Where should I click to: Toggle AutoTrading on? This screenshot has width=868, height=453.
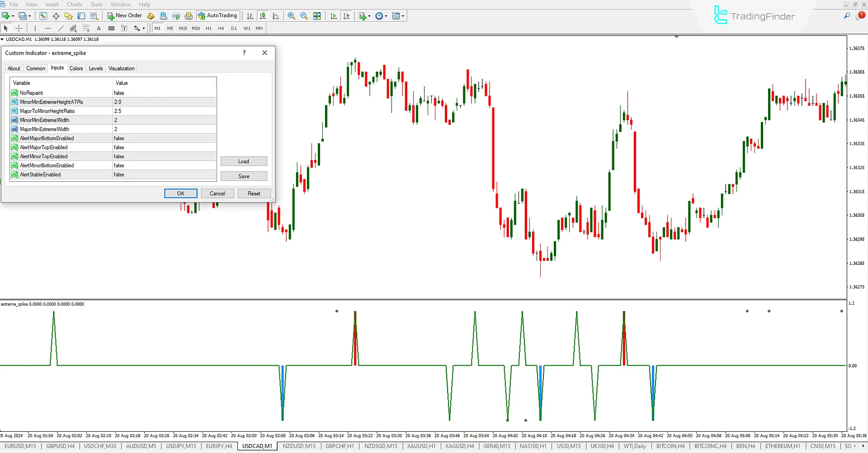click(218, 15)
